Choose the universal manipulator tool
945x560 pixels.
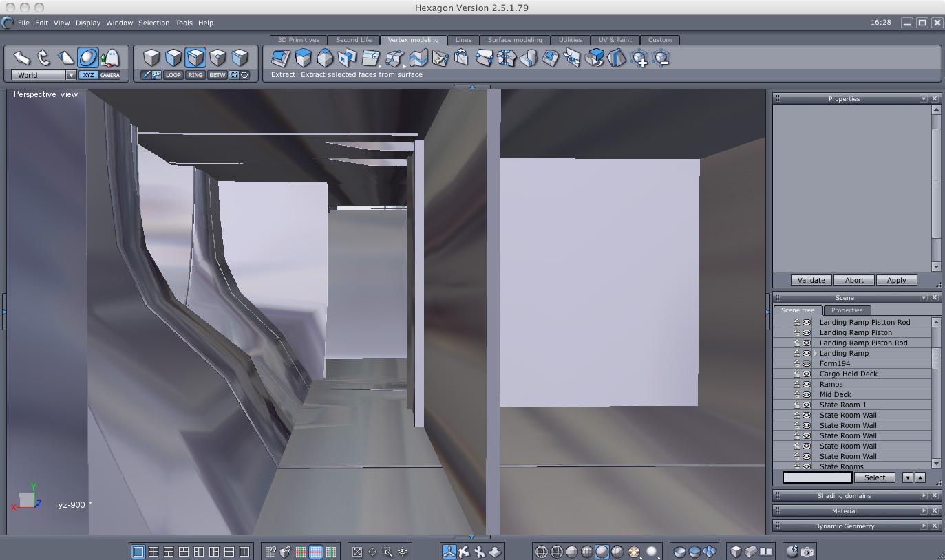[x=88, y=58]
